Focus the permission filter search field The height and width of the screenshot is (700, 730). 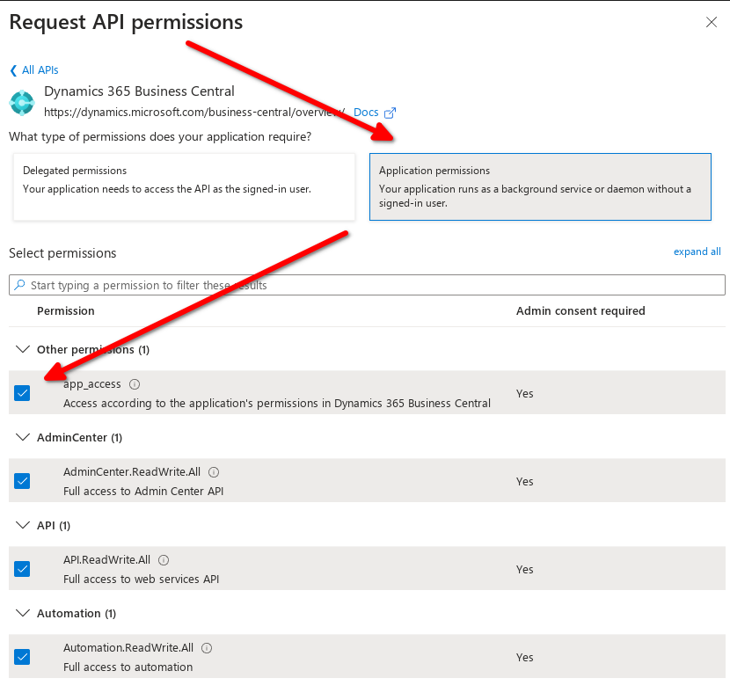point(367,285)
